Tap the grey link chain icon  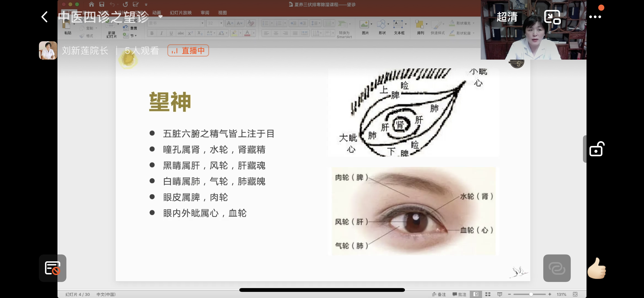(x=557, y=268)
